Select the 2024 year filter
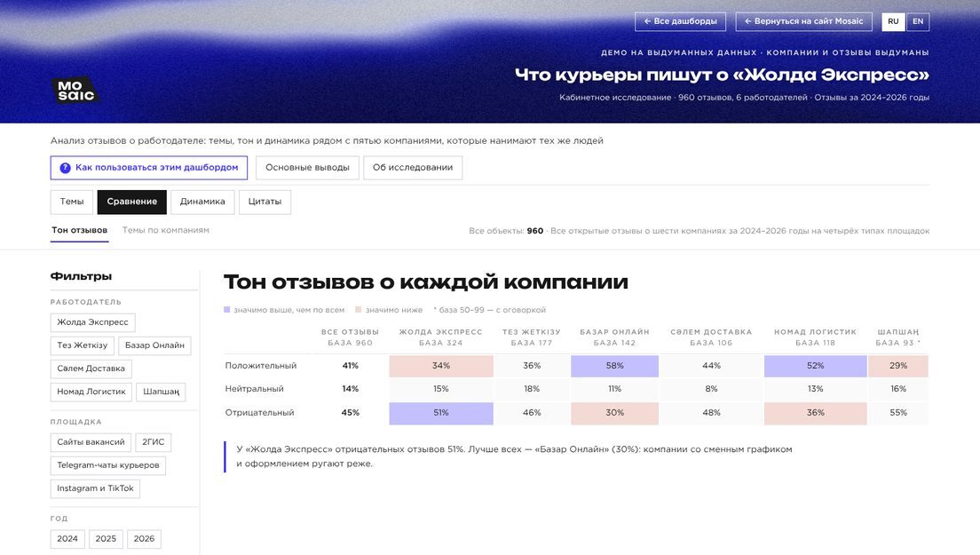 (x=67, y=539)
